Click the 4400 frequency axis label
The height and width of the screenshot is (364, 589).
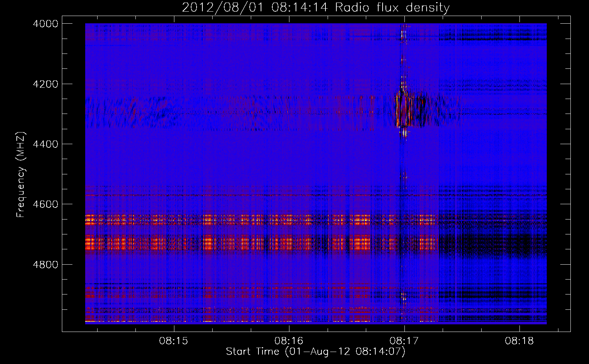[x=46, y=144]
